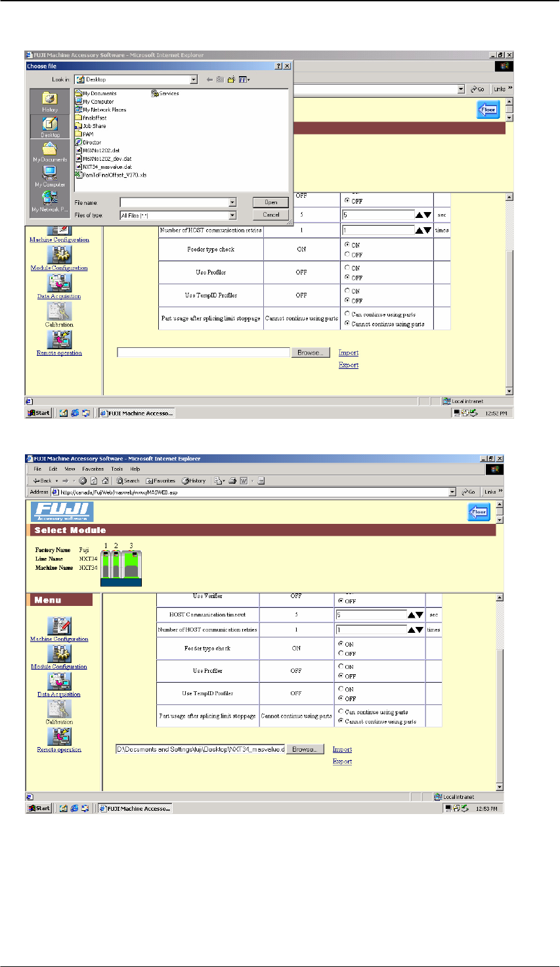Image resolution: width=560 pixels, height=967 pixels.
Task: Select Director shortcut in file list
Action: (88, 142)
